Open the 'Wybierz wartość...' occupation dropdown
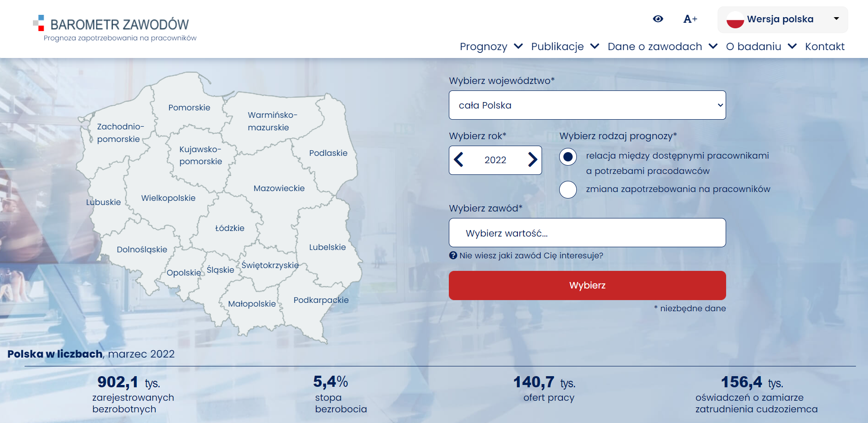868x423 pixels. (587, 232)
